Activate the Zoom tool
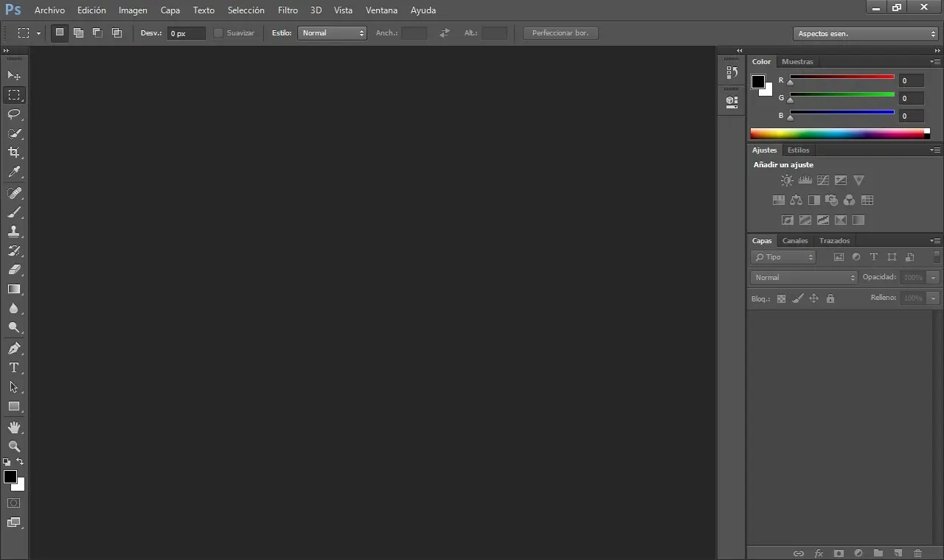The width and height of the screenshot is (944, 560). pos(13,446)
